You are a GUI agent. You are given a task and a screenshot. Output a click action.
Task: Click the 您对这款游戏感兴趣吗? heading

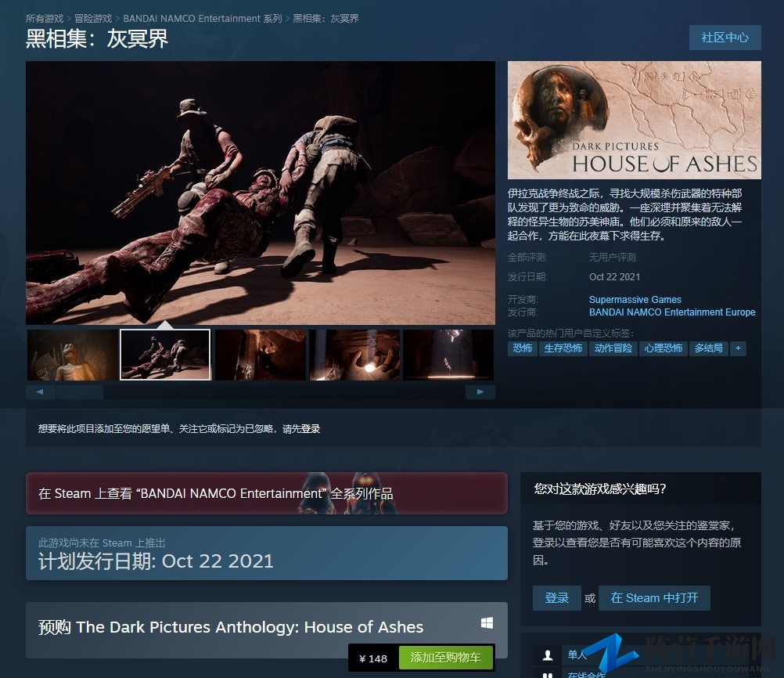[x=600, y=489]
